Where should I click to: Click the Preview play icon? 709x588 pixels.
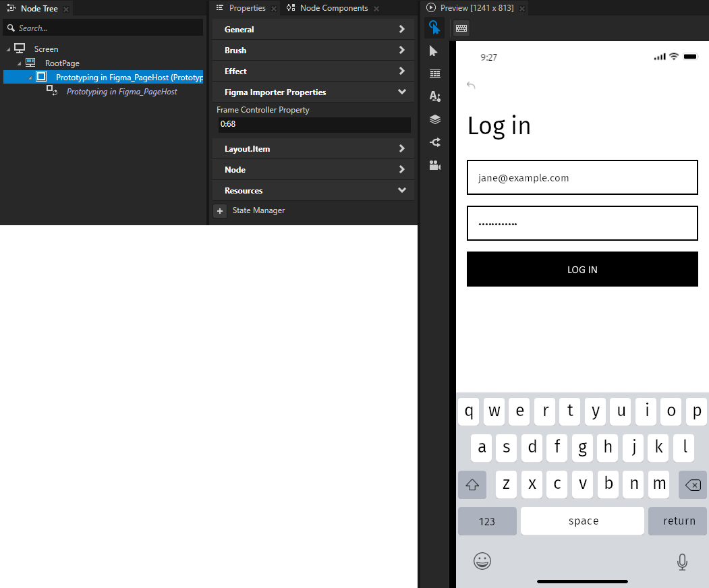(x=430, y=8)
